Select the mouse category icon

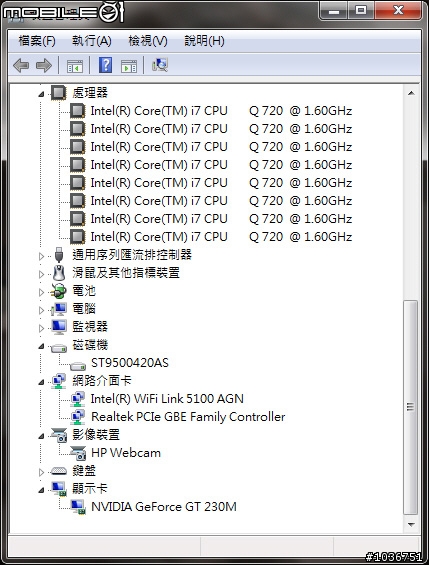(x=59, y=272)
